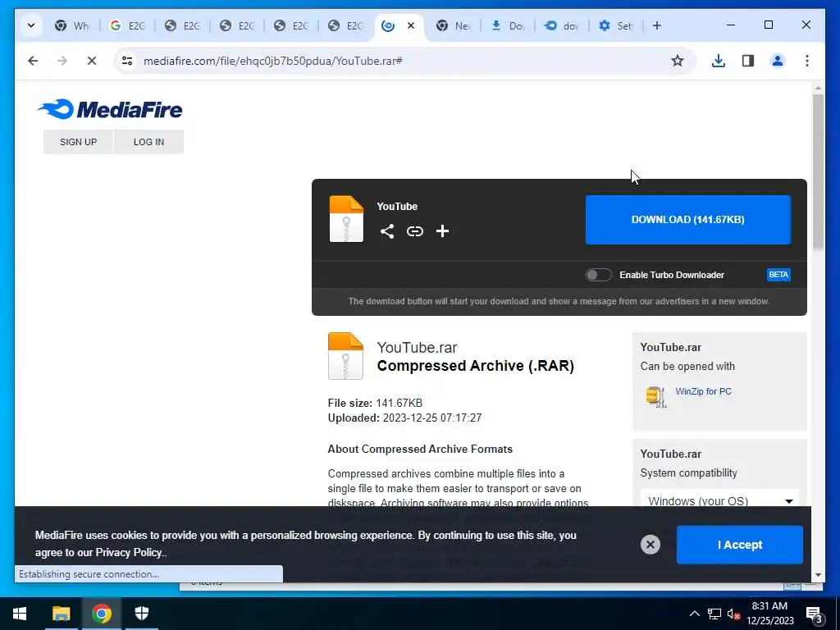Switch to the Downloads tab
840x630 pixels.
click(507, 25)
